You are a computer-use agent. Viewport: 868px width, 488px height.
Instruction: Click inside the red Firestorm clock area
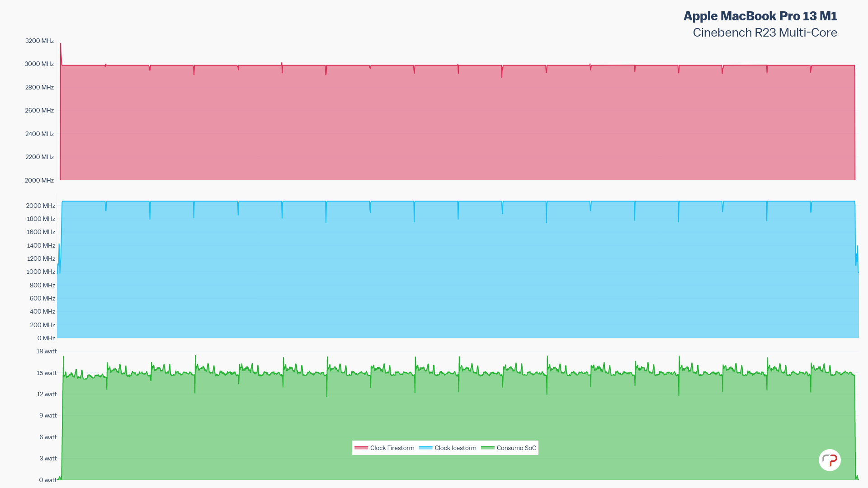(x=452, y=122)
